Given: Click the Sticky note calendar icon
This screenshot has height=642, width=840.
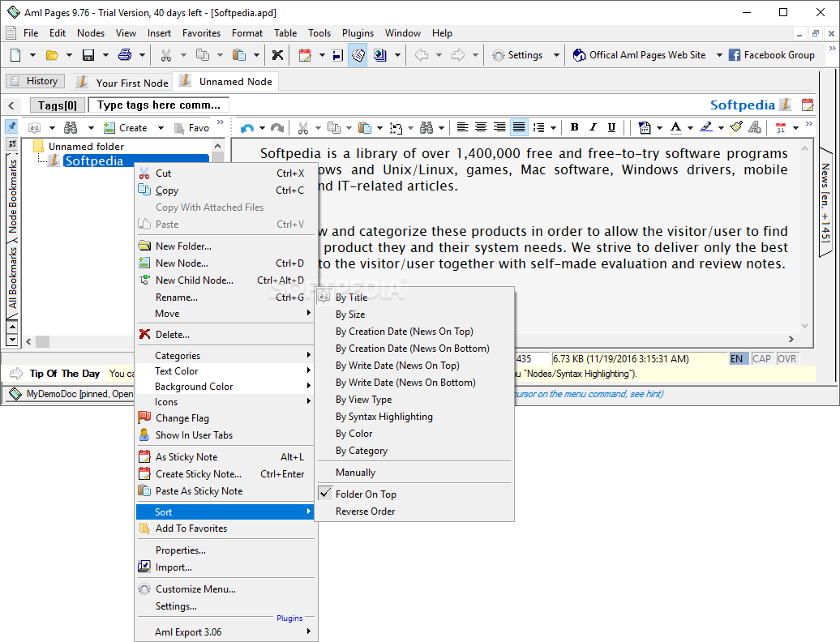Looking at the screenshot, I should click(x=305, y=54).
